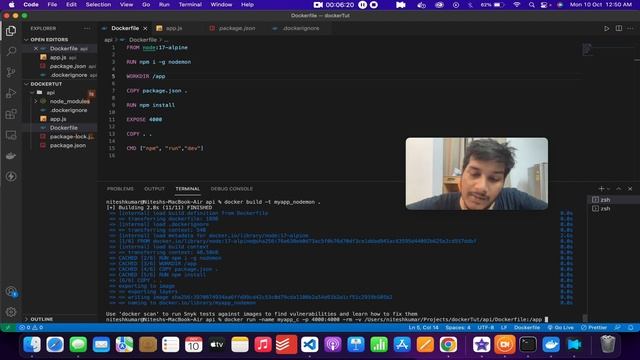Screen dimensions: 640x360
Task: Click Spaces: 4 indentation setting
Action: [x=458, y=327]
